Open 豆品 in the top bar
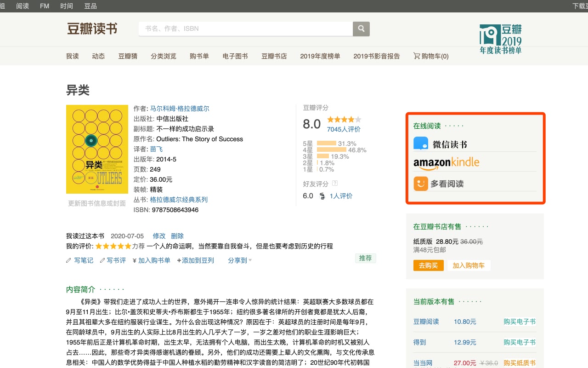This screenshot has height=368, width=588. 90,6
